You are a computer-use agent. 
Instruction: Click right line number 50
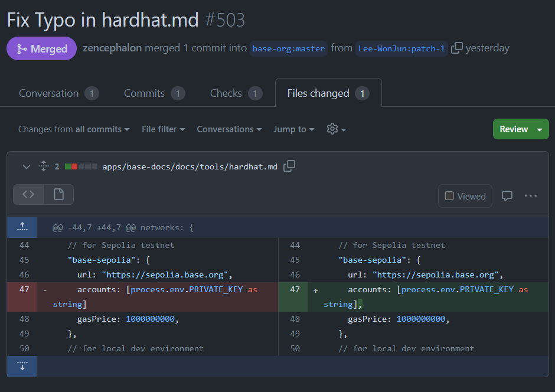coord(295,348)
